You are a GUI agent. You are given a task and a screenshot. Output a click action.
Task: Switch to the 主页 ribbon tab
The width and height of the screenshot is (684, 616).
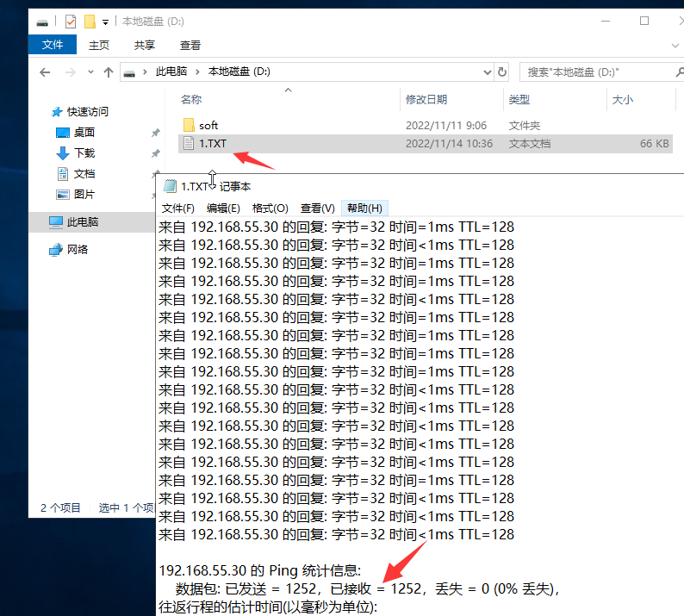[99, 45]
